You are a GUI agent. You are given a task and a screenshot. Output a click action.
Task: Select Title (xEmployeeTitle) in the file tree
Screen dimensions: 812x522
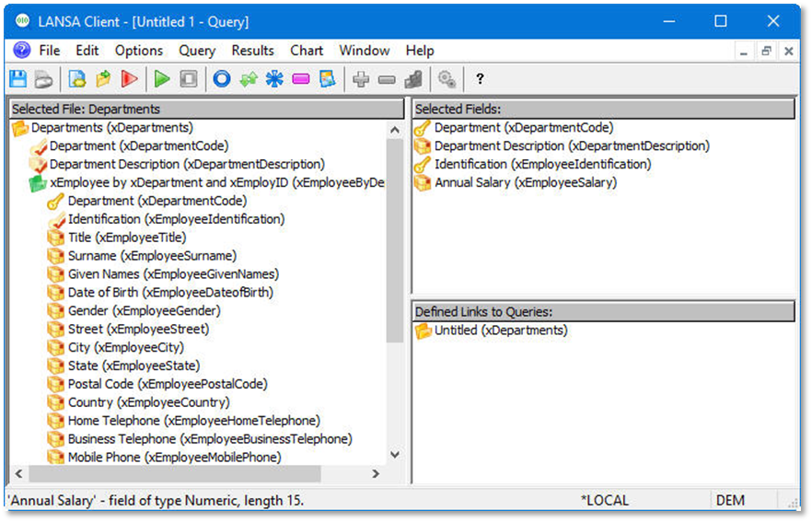pos(127,238)
